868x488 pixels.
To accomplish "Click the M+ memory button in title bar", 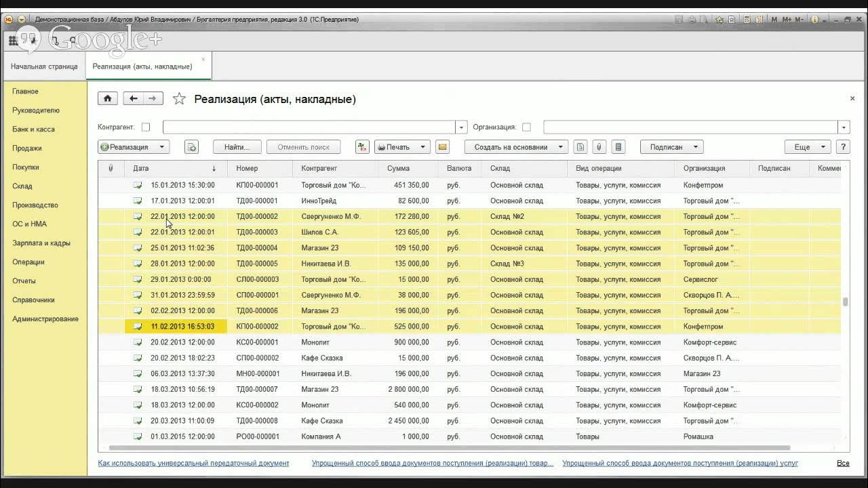I will 787,20.
